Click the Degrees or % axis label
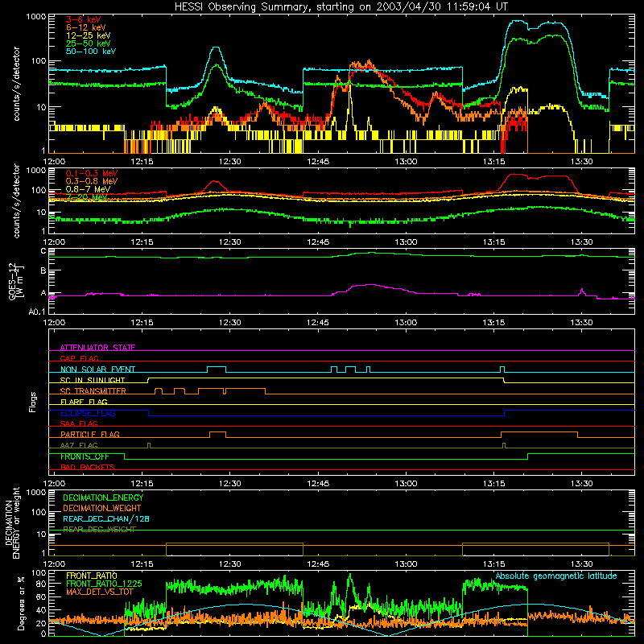The width and height of the screenshot is (644, 644). pos(21,603)
